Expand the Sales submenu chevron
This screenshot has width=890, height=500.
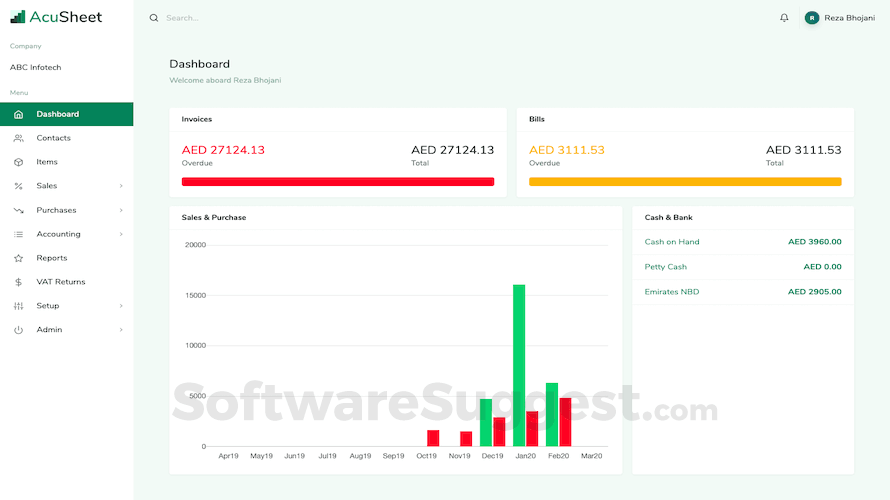(x=121, y=186)
